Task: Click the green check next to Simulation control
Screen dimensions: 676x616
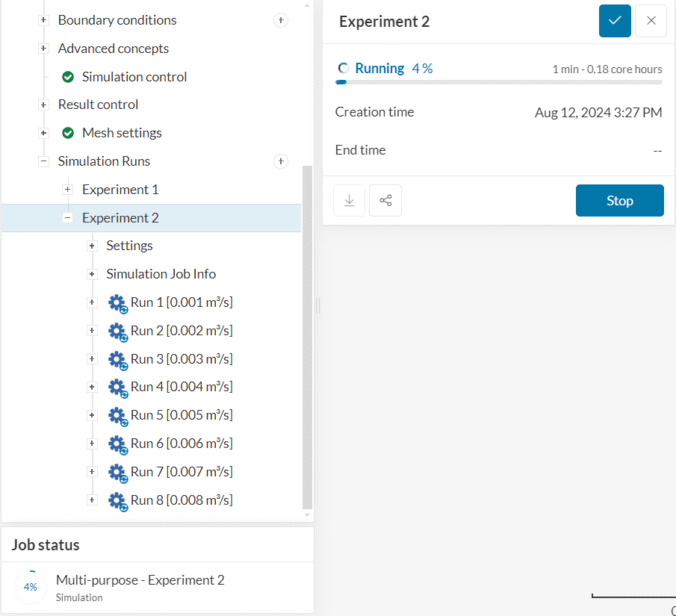Action: (68, 77)
